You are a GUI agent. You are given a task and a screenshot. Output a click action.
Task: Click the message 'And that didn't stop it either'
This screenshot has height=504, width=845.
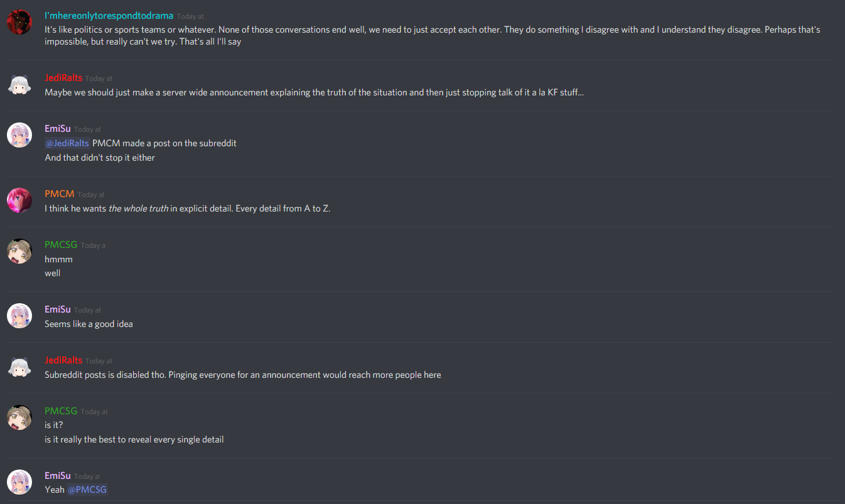pyautogui.click(x=100, y=158)
